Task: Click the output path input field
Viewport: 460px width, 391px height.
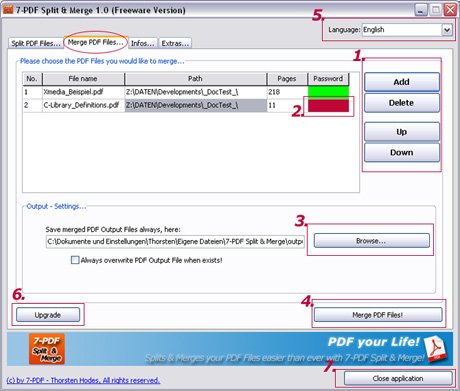Action: pyautogui.click(x=175, y=241)
